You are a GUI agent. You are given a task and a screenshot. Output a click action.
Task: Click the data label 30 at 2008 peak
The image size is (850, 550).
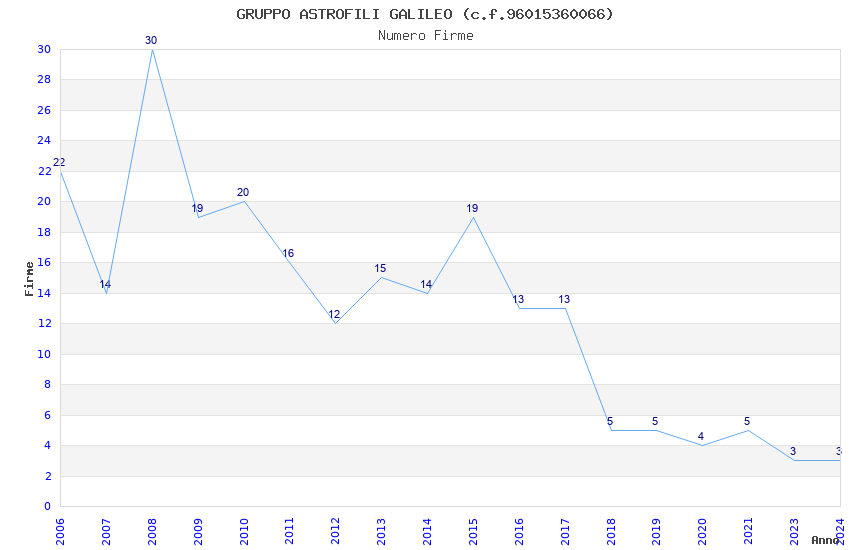(151, 41)
